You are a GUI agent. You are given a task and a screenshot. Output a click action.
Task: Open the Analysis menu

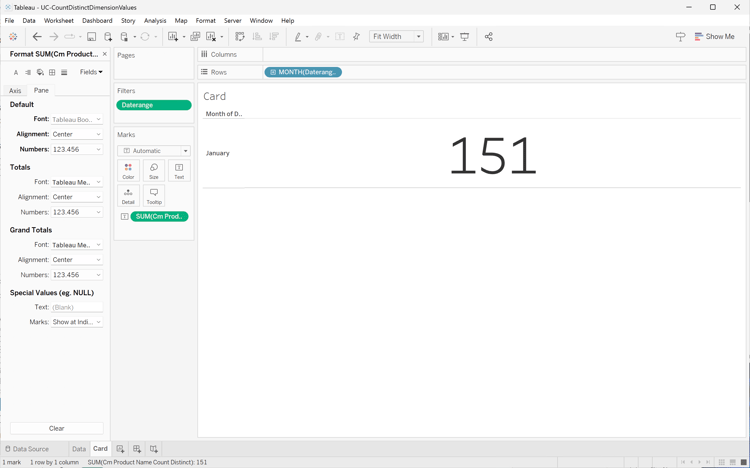click(155, 20)
